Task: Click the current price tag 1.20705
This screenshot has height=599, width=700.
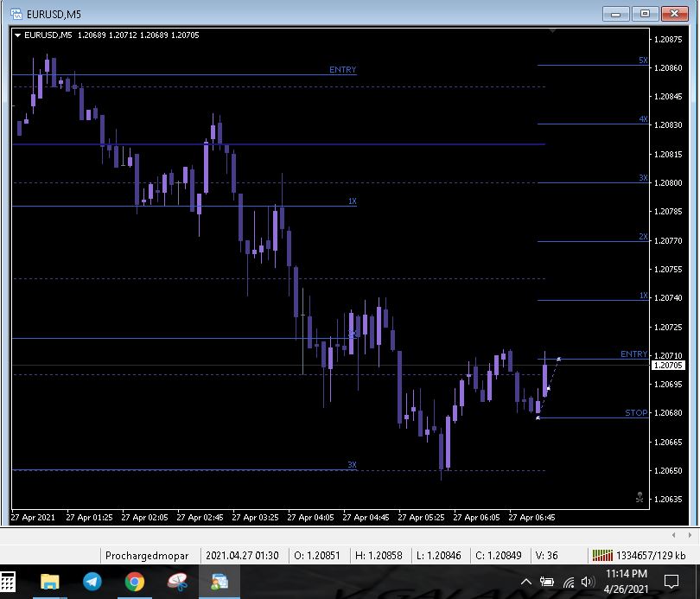Action: pos(668,365)
